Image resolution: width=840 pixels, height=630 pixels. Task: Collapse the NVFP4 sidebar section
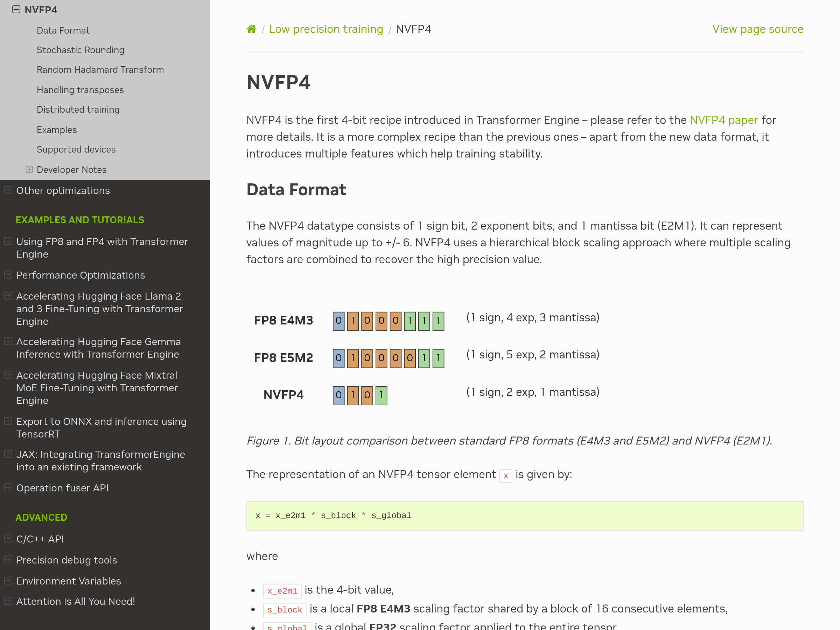pyautogui.click(x=16, y=9)
